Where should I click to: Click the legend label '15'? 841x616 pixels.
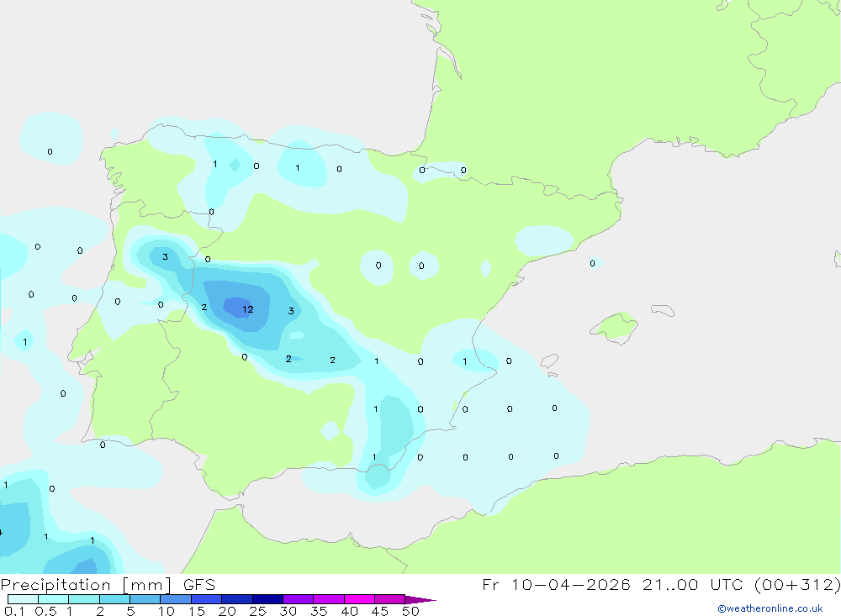pyautogui.click(x=197, y=611)
